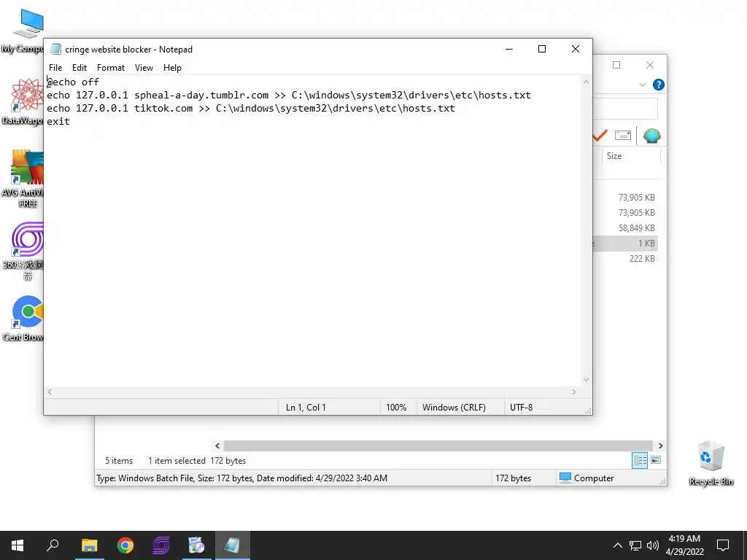This screenshot has height=560, width=747.
Task: Open the View menu in Notepad
Action: 144,68
